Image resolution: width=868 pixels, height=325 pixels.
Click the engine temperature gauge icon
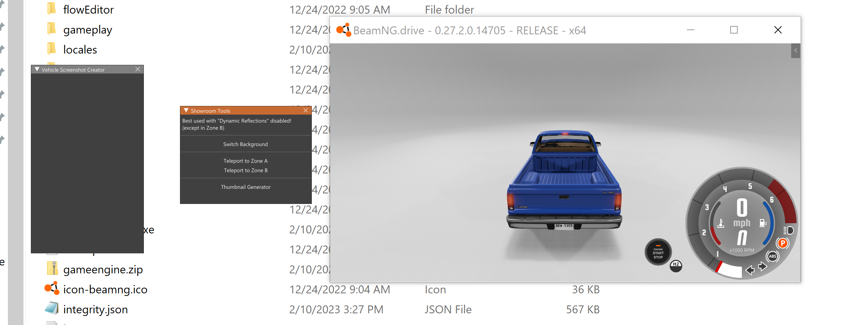(x=720, y=223)
